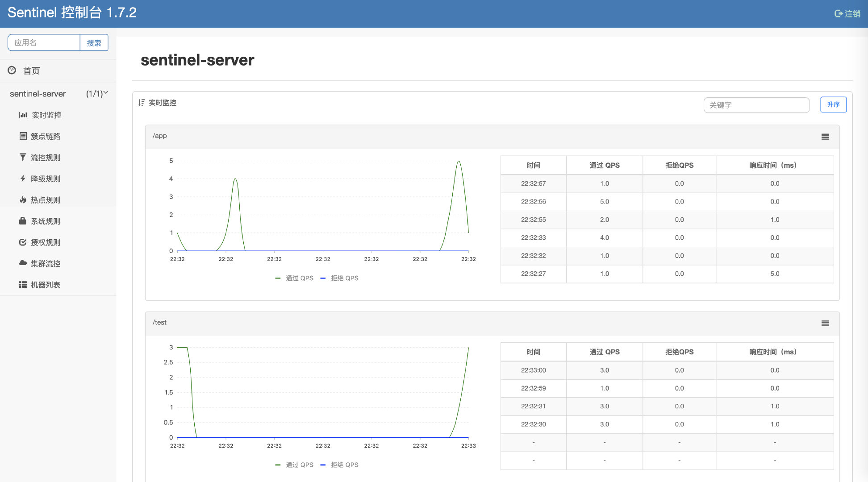868x482 pixels.
Task: Click the 升序 sort order button
Action: (x=833, y=104)
